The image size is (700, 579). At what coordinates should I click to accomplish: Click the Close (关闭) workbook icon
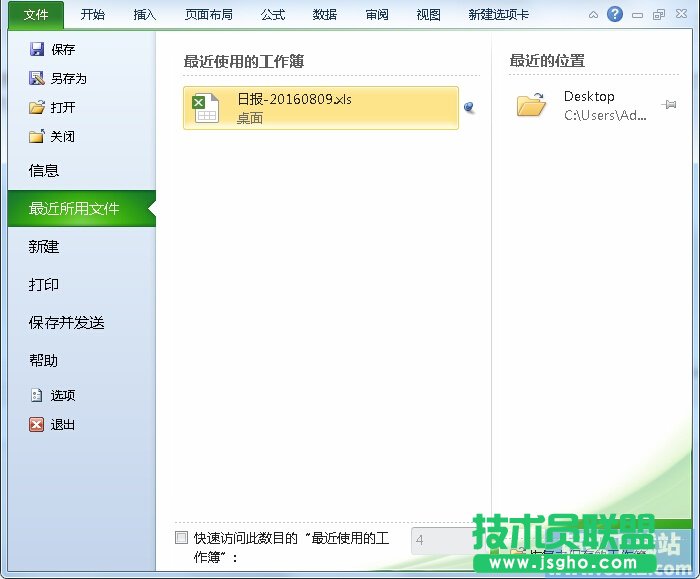pyautogui.click(x=37, y=137)
